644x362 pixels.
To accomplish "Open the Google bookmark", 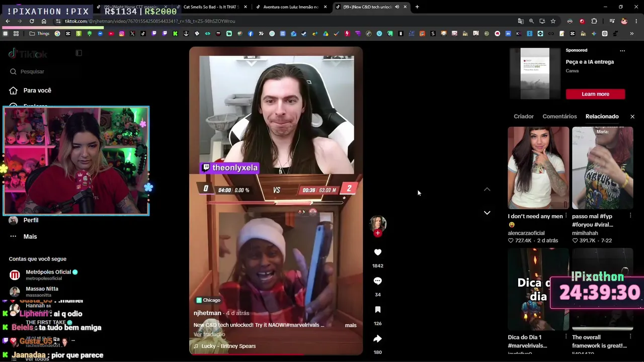I will click(x=57, y=34).
